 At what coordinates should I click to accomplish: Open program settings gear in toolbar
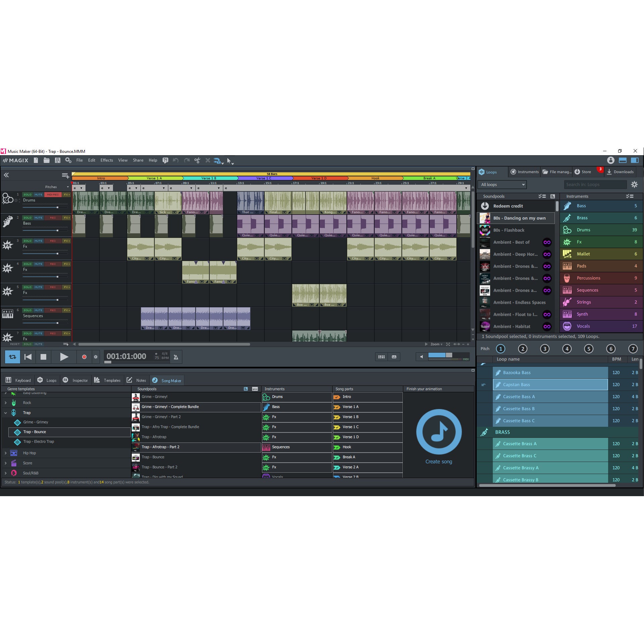click(68, 161)
